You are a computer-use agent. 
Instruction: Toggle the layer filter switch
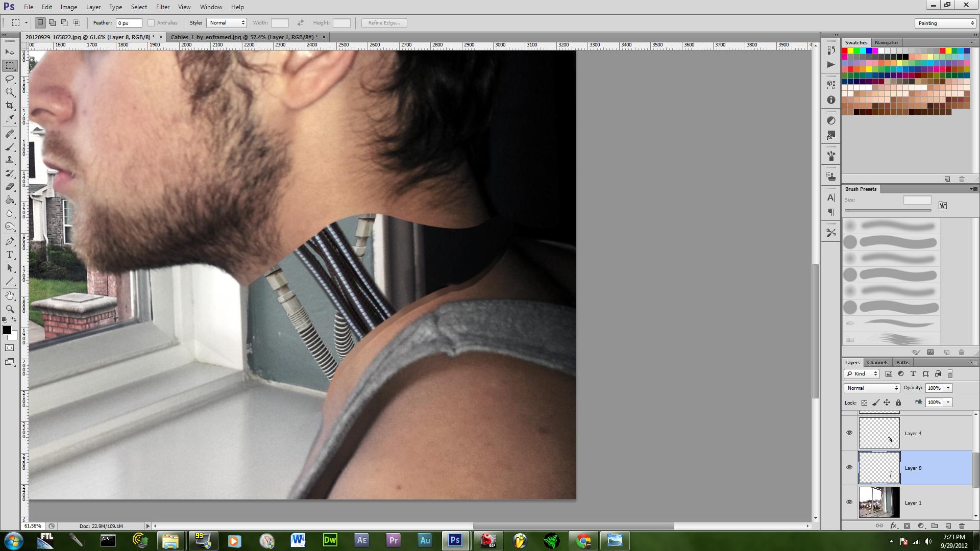pos(950,374)
